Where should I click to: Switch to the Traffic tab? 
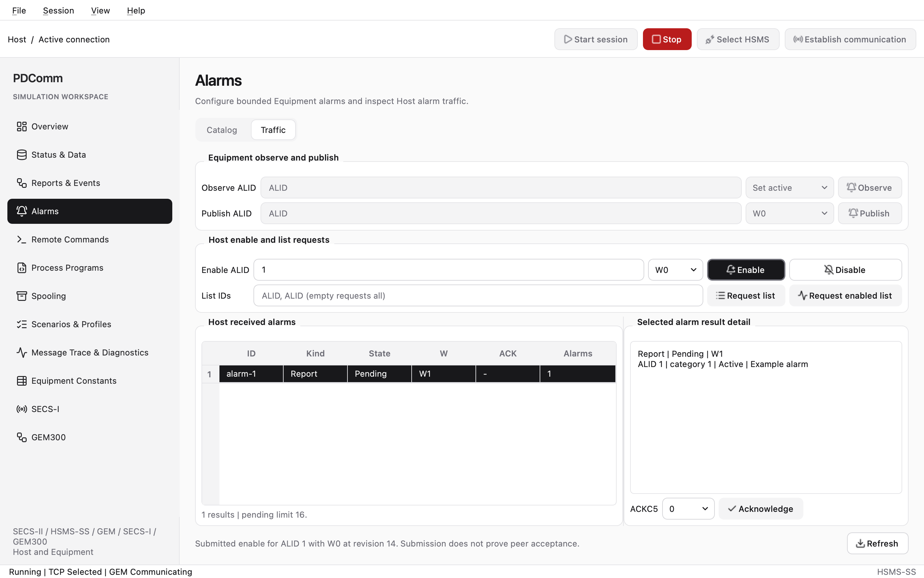pos(273,130)
